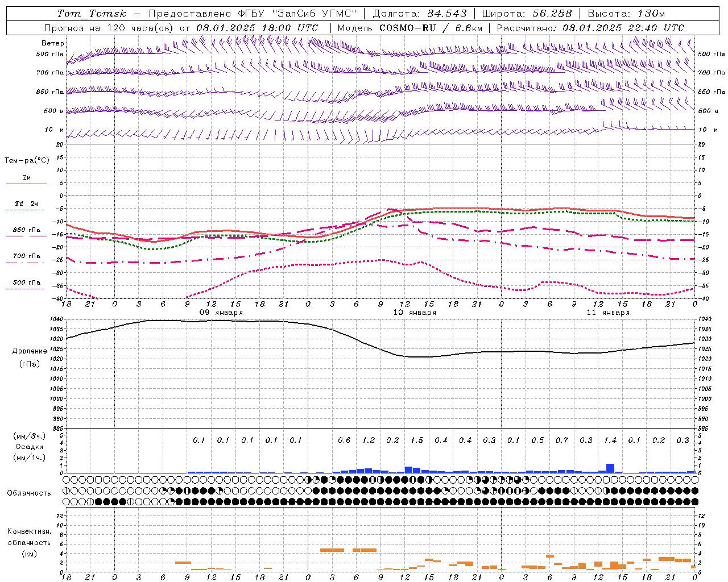Select the ФГБУ "ЗапСиб УГМС" provider text
The width and height of the screenshot is (728, 582).
296,14
